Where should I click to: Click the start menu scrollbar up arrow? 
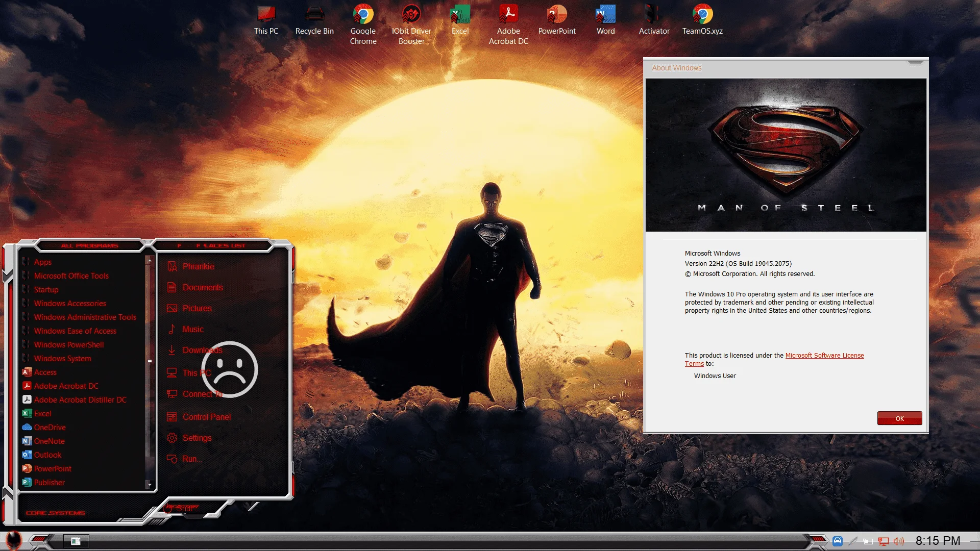click(x=150, y=260)
